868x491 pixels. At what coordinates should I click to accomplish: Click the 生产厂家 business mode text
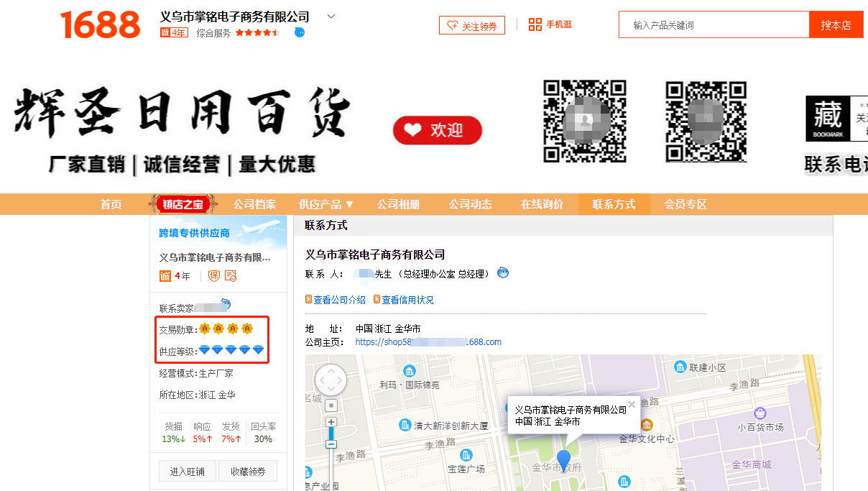216,373
